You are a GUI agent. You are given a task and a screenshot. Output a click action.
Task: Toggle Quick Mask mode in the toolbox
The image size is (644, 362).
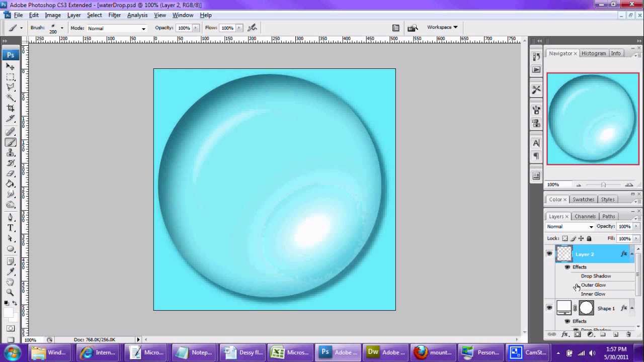tap(10, 328)
